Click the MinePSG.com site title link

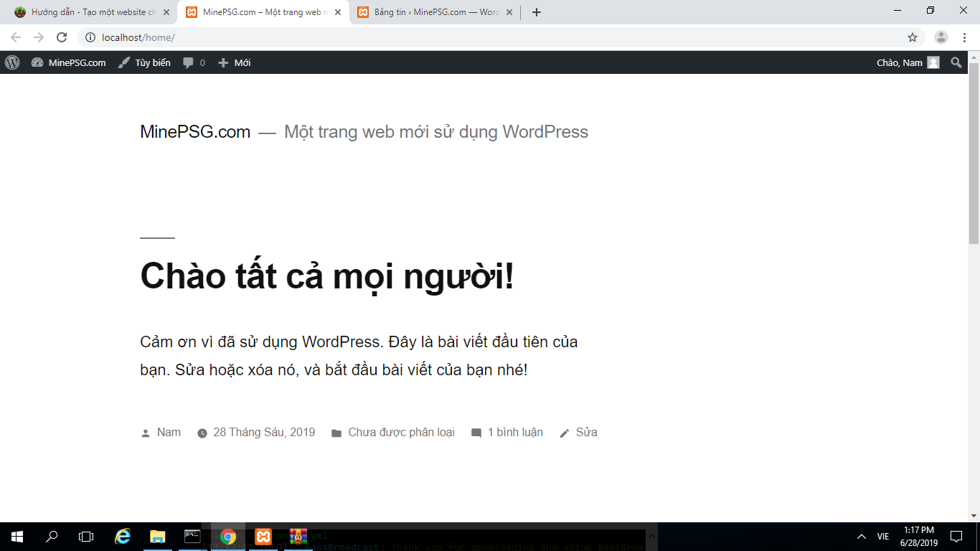[195, 132]
